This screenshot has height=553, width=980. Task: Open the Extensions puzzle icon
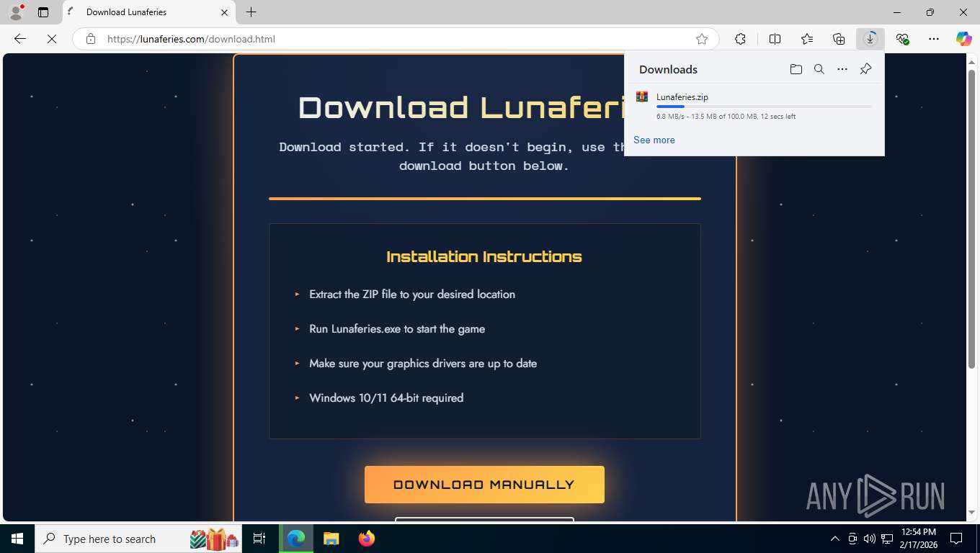pyautogui.click(x=740, y=39)
